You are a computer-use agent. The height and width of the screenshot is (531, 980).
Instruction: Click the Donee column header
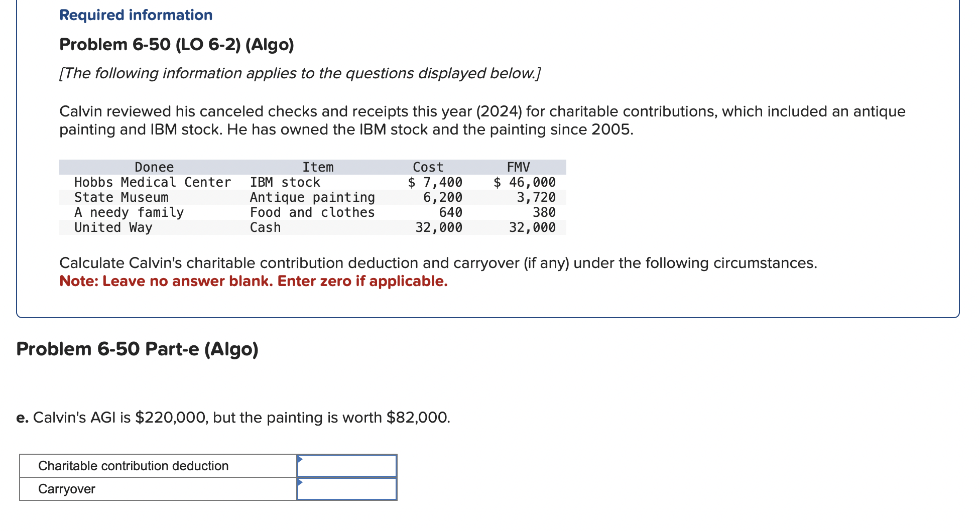click(x=154, y=167)
